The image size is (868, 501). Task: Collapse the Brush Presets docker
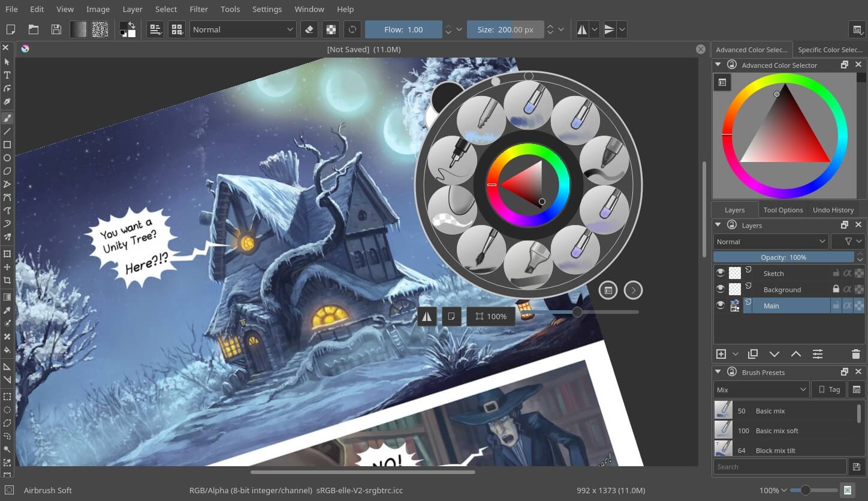718,371
